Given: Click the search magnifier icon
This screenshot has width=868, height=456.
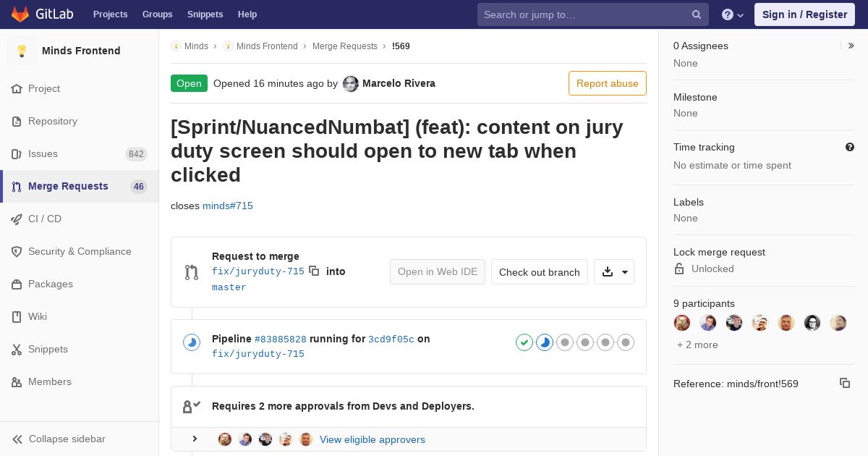Looking at the screenshot, I should 697,14.
